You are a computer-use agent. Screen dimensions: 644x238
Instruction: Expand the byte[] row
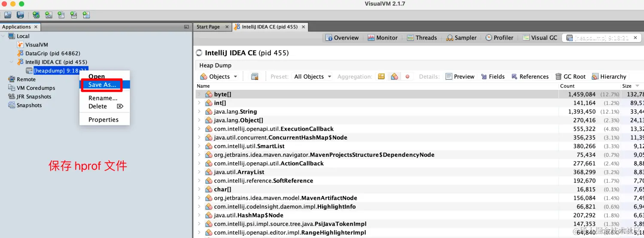tap(199, 94)
